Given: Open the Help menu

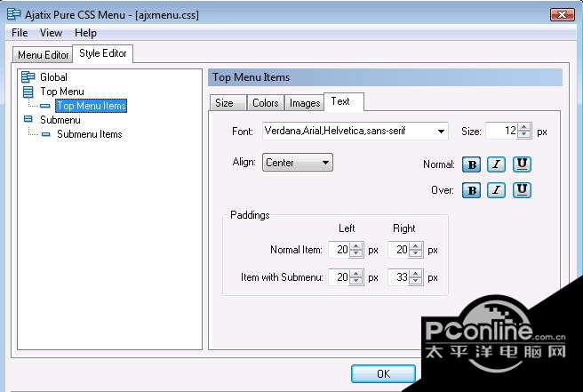Looking at the screenshot, I should pos(85,33).
